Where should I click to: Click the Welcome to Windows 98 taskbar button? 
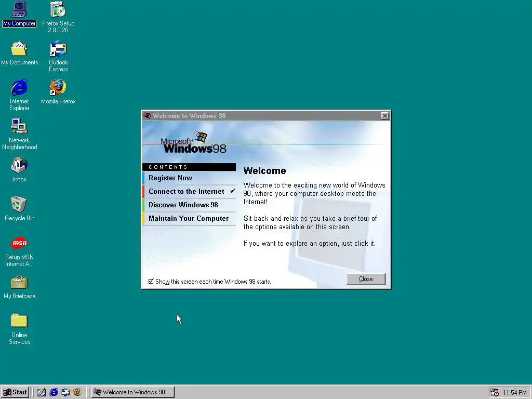pyautogui.click(x=132, y=392)
